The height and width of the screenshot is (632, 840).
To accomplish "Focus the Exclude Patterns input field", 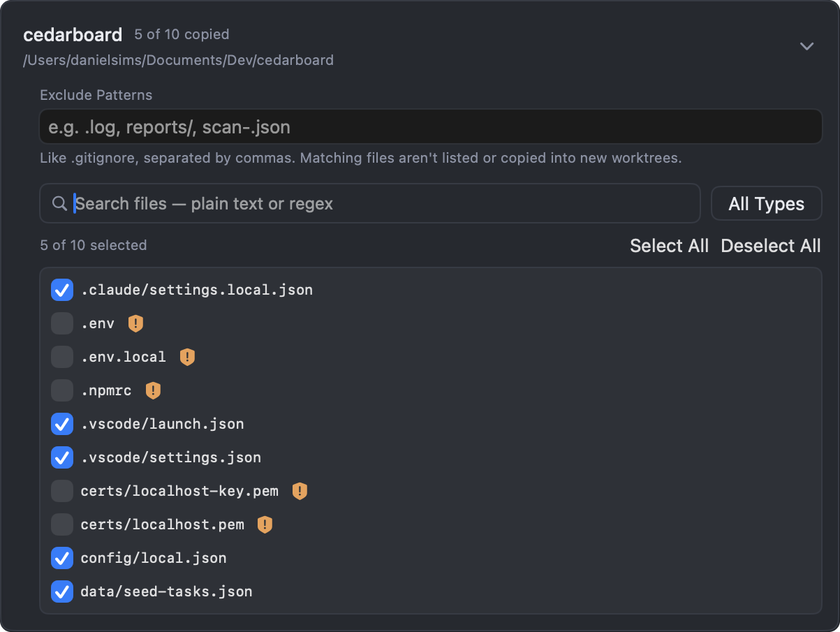I will point(431,127).
